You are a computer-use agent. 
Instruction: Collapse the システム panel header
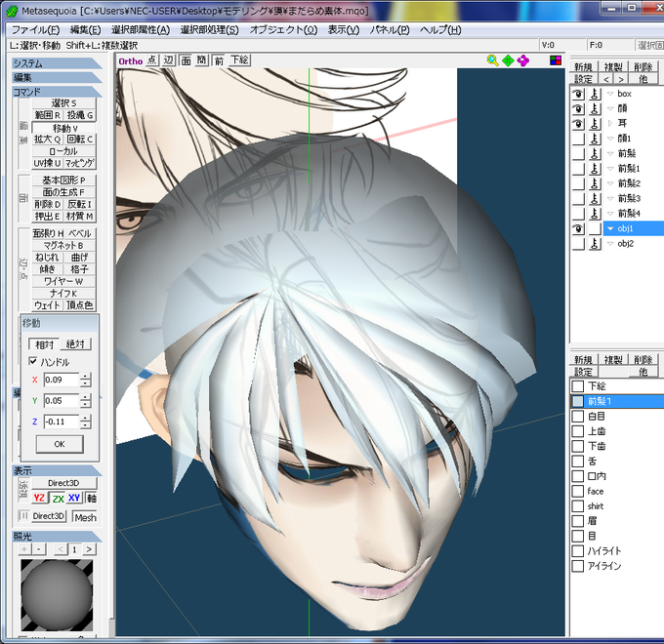click(x=57, y=63)
